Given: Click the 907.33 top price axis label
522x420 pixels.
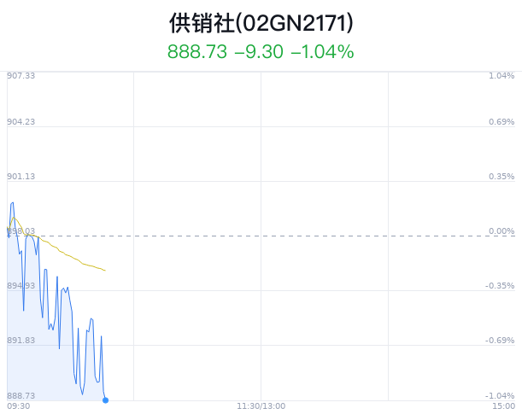Looking at the screenshot, I should pyautogui.click(x=21, y=76).
